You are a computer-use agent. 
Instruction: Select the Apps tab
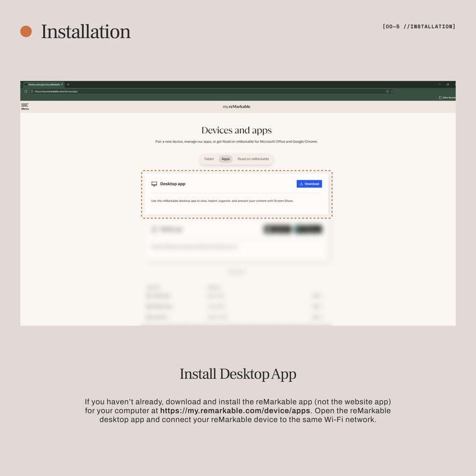(225, 159)
